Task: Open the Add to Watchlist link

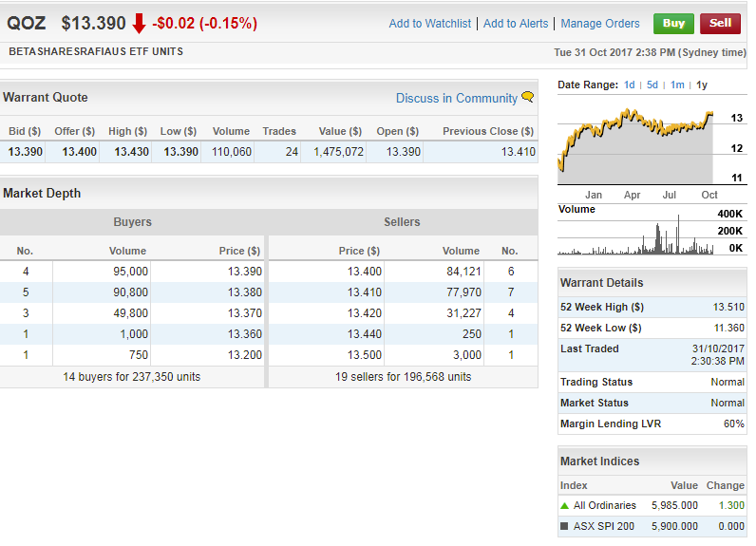Action: pyautogui.click(x=429, y=24)
